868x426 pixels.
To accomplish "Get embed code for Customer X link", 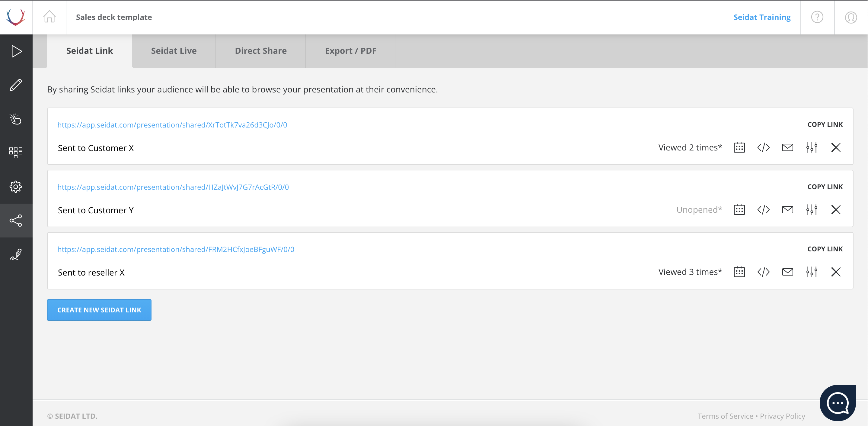I will tap(764, 147).
